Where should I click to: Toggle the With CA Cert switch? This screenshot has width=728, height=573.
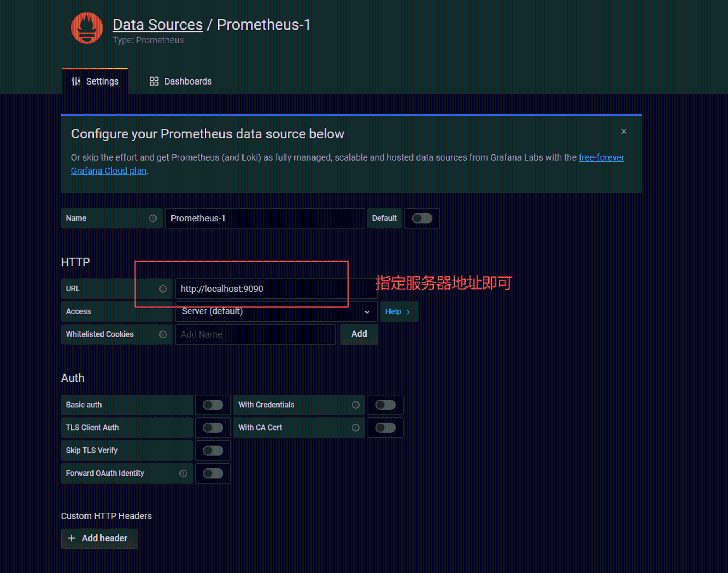click(x=385, y=428)
